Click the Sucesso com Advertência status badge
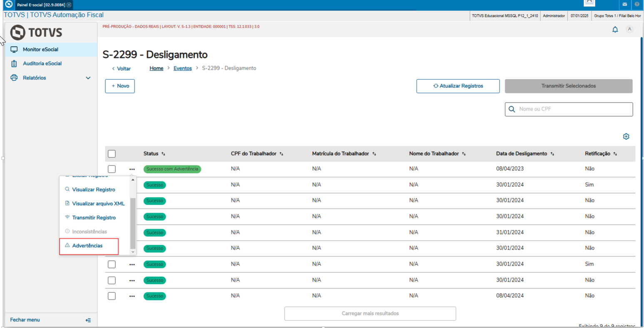 [x=172, y=169]
